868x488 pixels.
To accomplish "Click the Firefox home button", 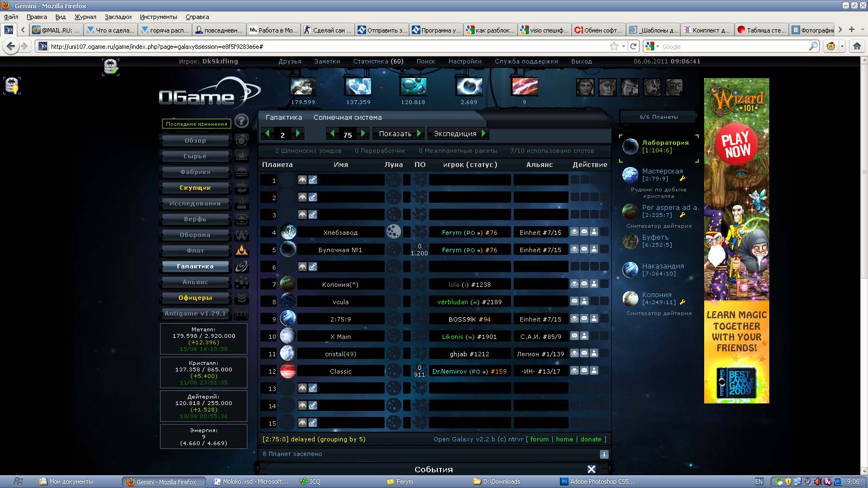I will pyautogui.click(x=857, y=46).
